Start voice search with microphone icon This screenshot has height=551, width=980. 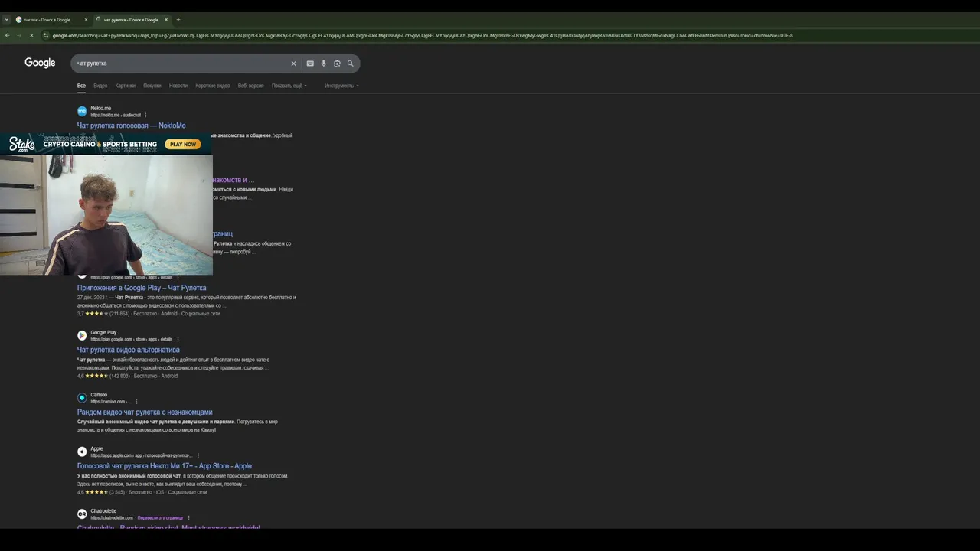[324, 64]
